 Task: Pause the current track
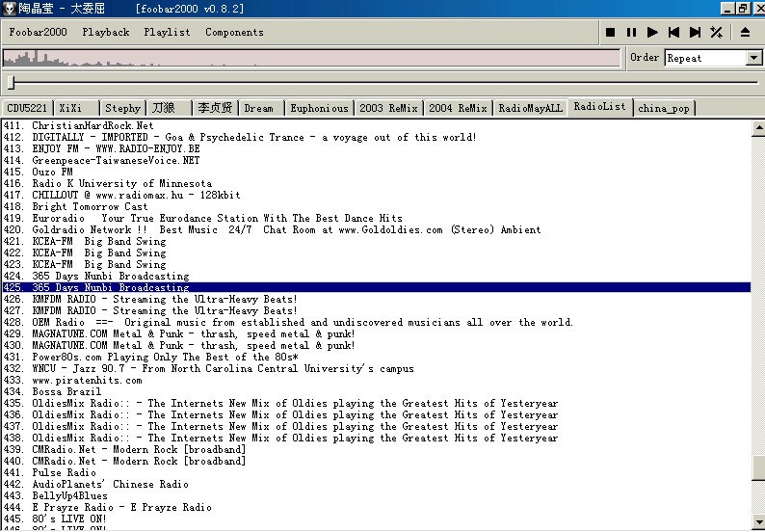(x=631, y=32)
